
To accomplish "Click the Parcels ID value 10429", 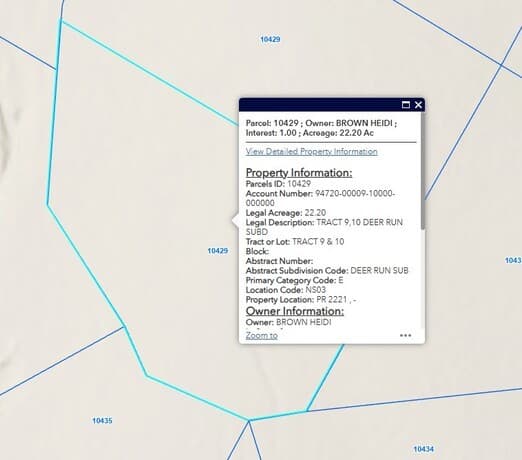I will 299,184.
